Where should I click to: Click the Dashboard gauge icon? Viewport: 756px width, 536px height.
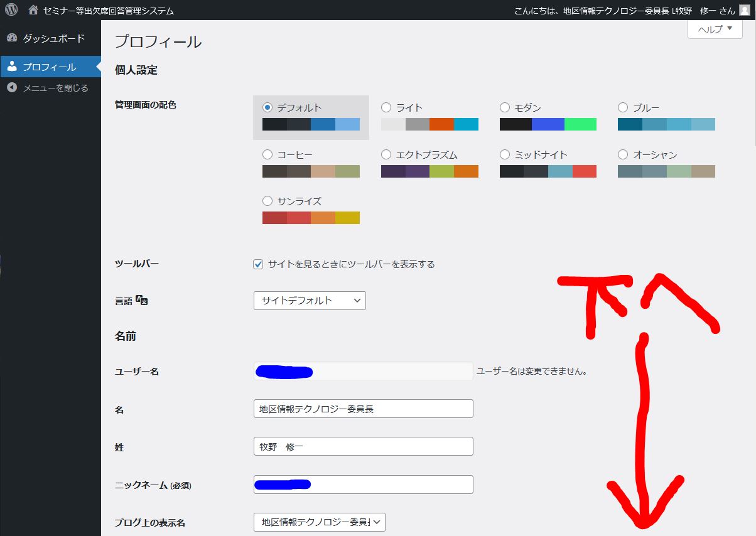click(x=12, y=38)
